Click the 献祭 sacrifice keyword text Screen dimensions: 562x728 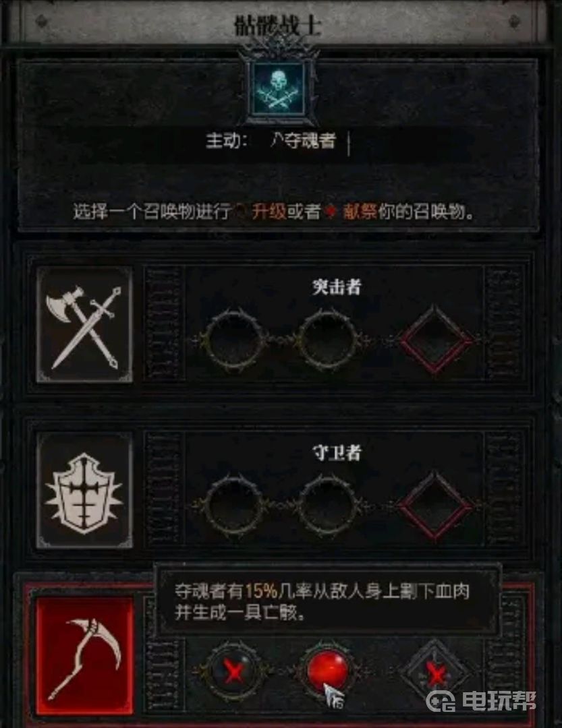[x=360, y=212]
